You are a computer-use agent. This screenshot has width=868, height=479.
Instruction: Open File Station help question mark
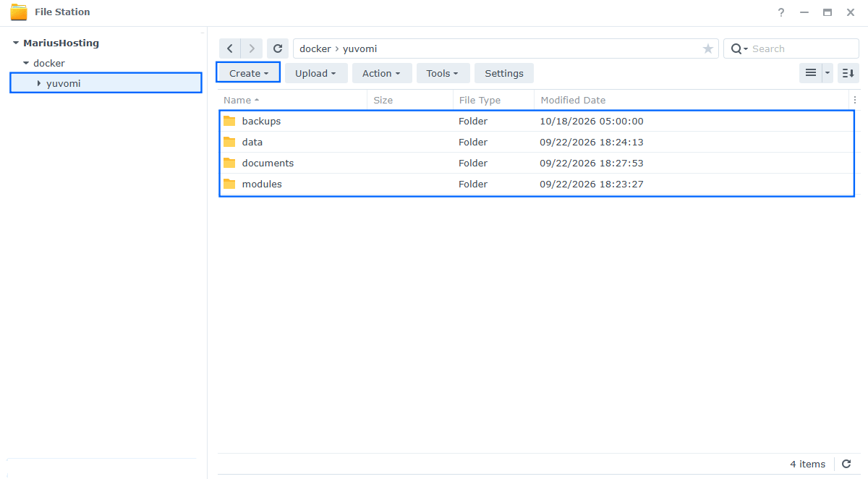780,12
